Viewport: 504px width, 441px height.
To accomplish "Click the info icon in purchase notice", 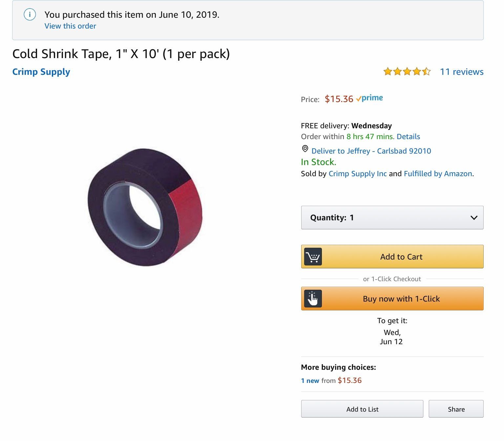I will [x=30, y=15].
